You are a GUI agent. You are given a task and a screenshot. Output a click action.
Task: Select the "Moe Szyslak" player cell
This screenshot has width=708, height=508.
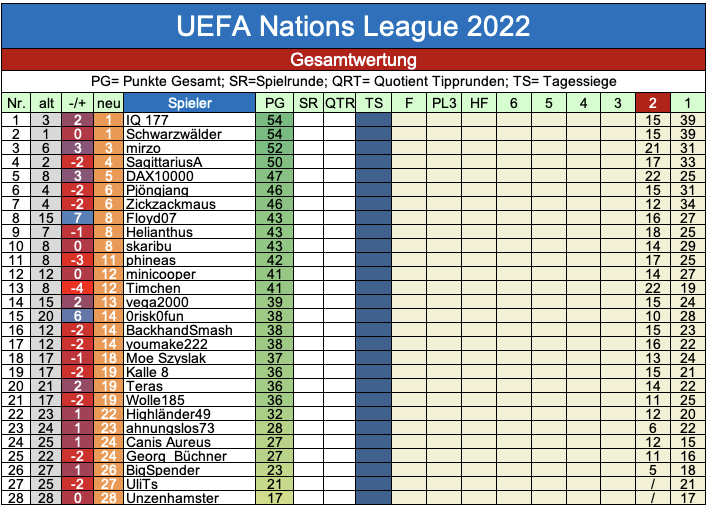click(162, 358)
